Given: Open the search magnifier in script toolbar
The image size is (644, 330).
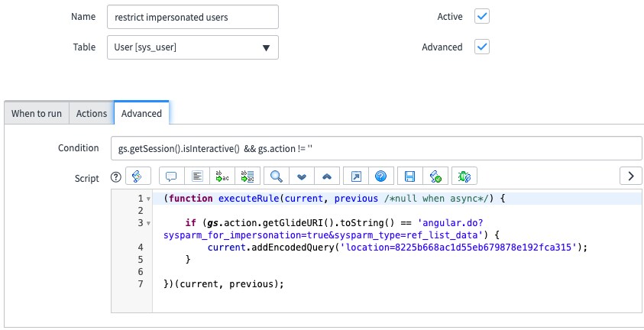Looking at the screenshot, I should tap(277, 176).
